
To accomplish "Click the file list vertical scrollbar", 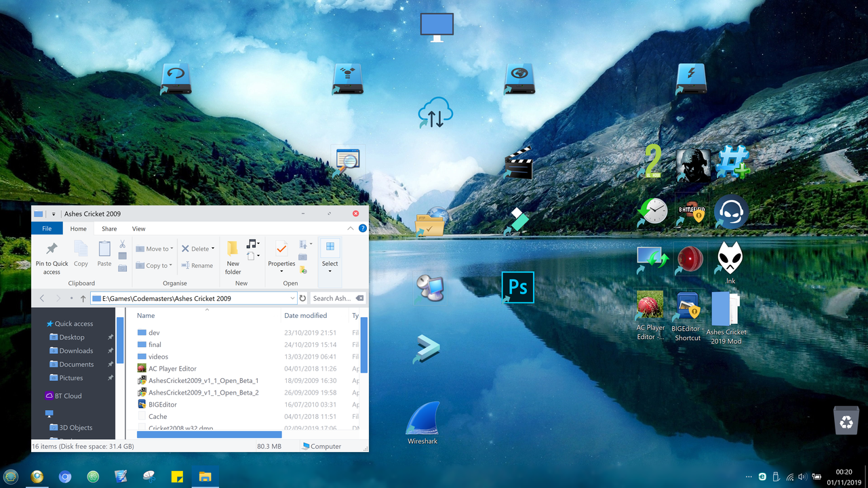I will point(363,344).
